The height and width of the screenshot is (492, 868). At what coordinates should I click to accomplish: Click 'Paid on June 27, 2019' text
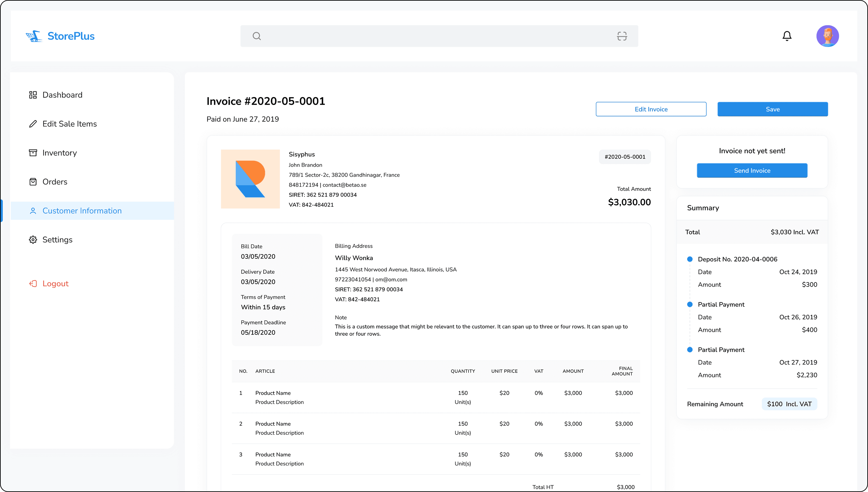pos(243,119)
